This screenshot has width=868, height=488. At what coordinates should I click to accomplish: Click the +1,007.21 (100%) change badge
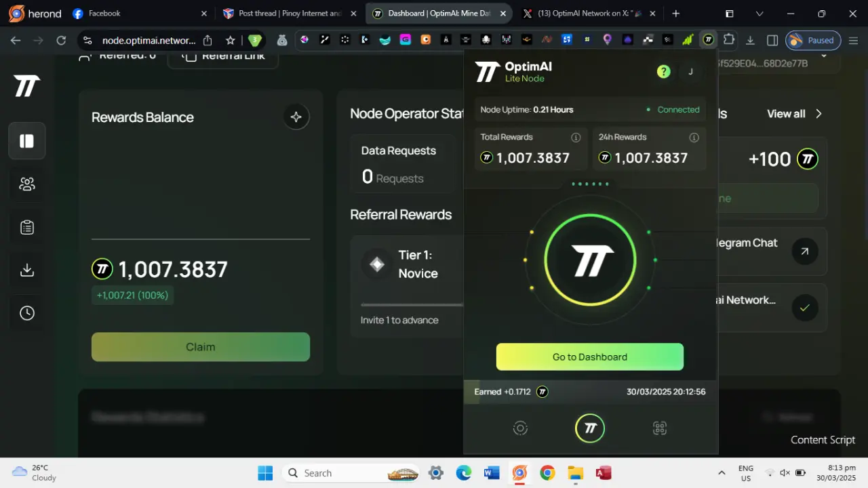pyautogui.click(x=132, y=296)
